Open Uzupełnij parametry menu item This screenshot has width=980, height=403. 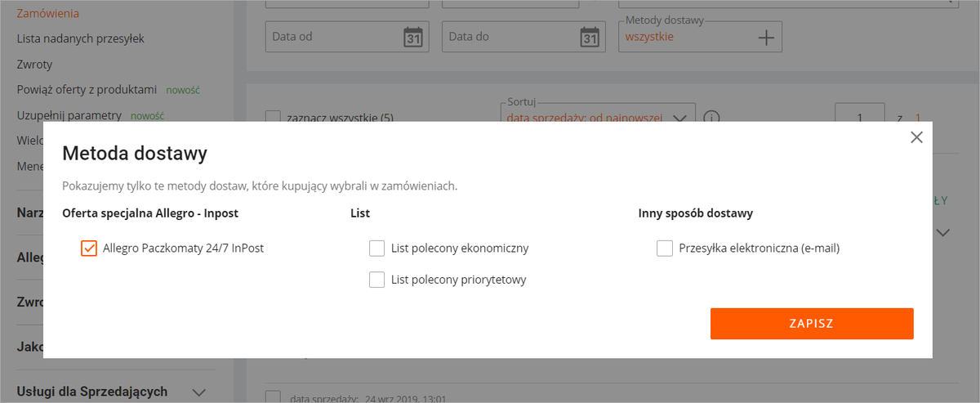(x=69, y=115)
